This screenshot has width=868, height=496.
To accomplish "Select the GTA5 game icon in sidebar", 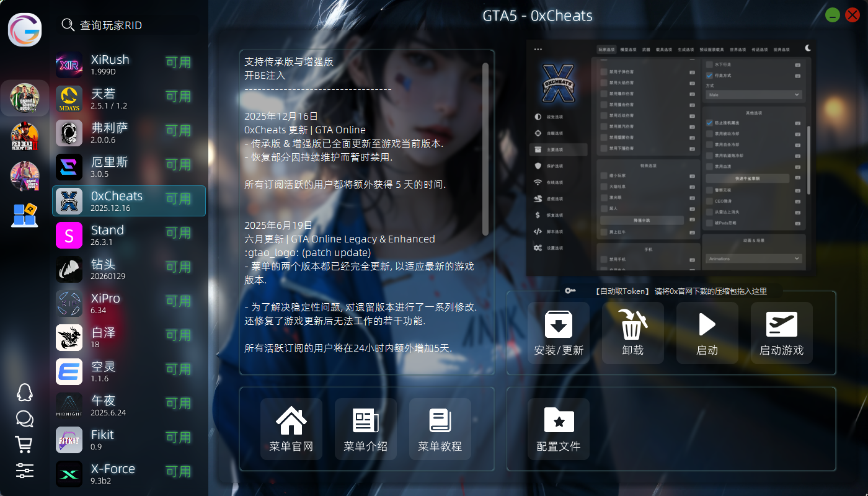I will [x=25, y=98].
